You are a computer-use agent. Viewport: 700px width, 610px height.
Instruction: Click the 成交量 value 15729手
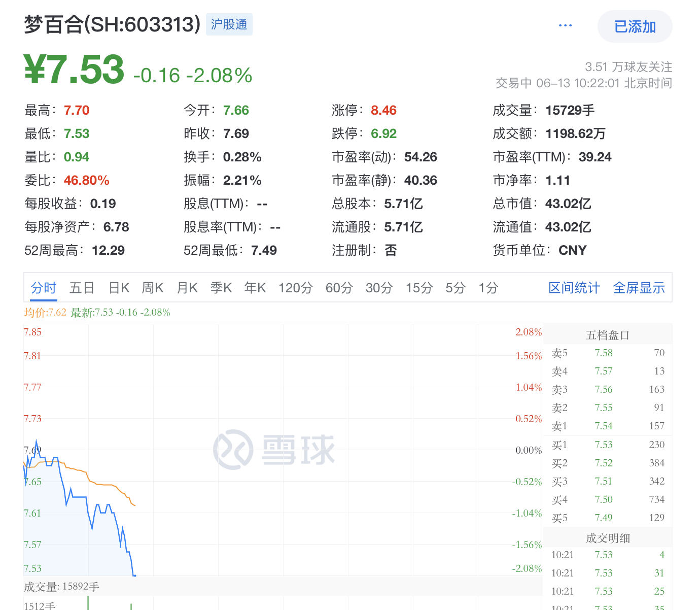coord(570,111)
